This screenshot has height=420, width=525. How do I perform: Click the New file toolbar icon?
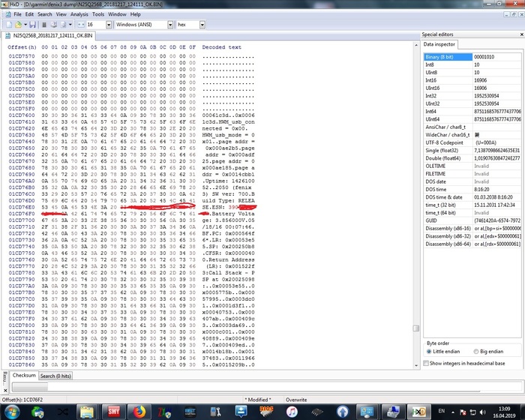tap(9, 25)
